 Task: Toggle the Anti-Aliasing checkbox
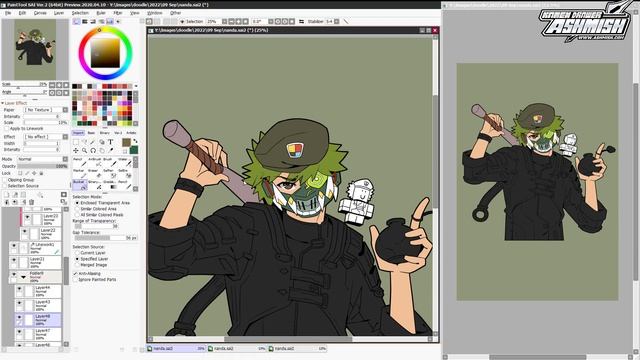76,273
